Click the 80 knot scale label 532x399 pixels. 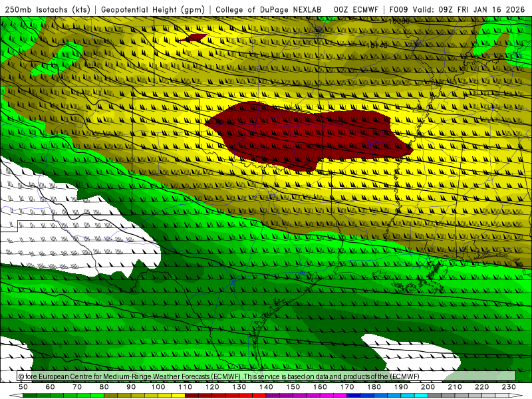pos(104,387)
